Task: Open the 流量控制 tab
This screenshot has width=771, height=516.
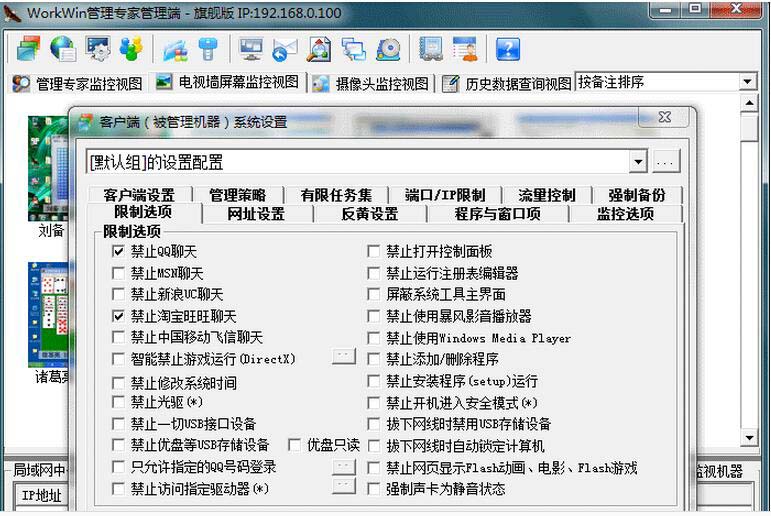Action: click(x=546, y=195)
